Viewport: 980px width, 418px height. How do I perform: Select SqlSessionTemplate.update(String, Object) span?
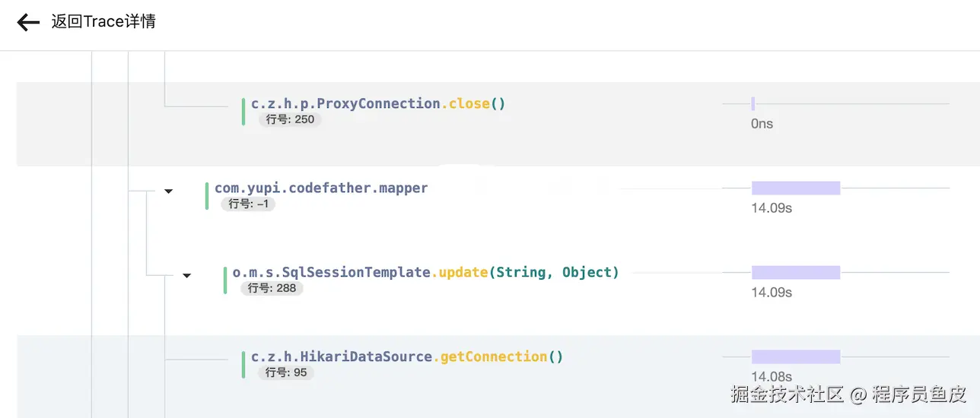[x=425, y=272]
